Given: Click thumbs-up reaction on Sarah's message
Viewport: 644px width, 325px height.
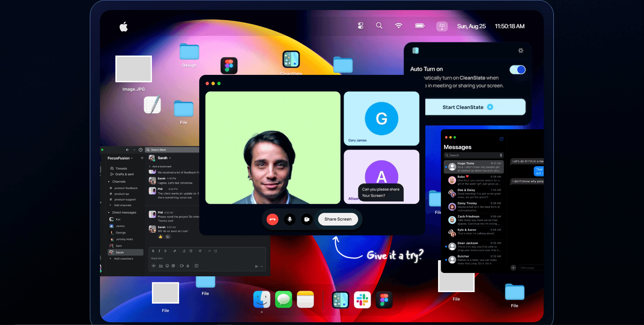Looking at the screenshot, I should (x=160, y=237).
